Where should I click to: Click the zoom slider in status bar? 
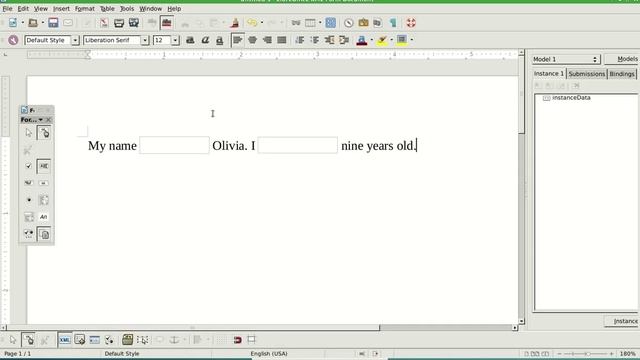[586, 353]
